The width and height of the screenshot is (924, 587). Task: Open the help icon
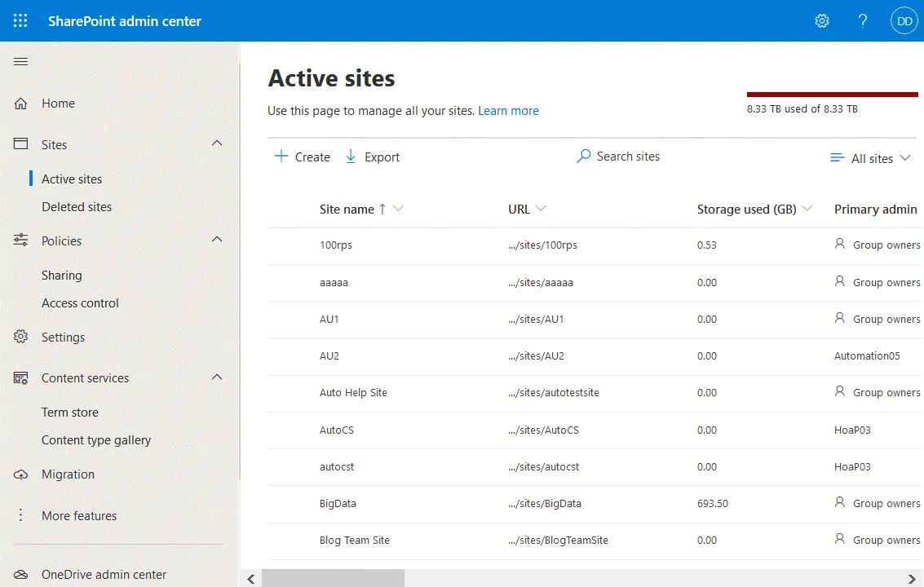[x=862, y=20]
